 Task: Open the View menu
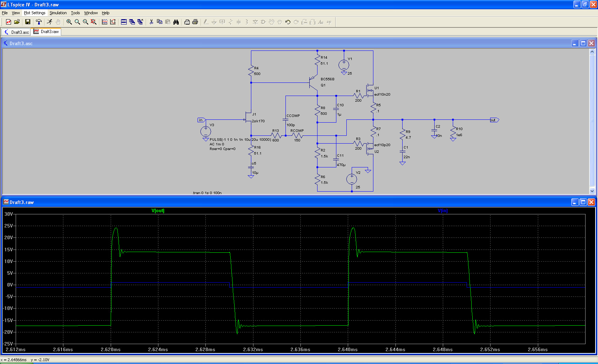(16, 13)
